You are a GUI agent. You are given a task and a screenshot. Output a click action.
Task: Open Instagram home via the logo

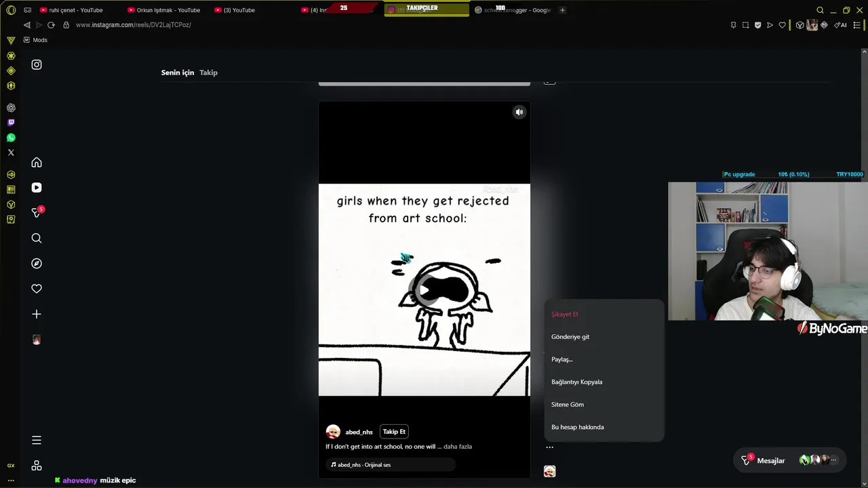37,65
